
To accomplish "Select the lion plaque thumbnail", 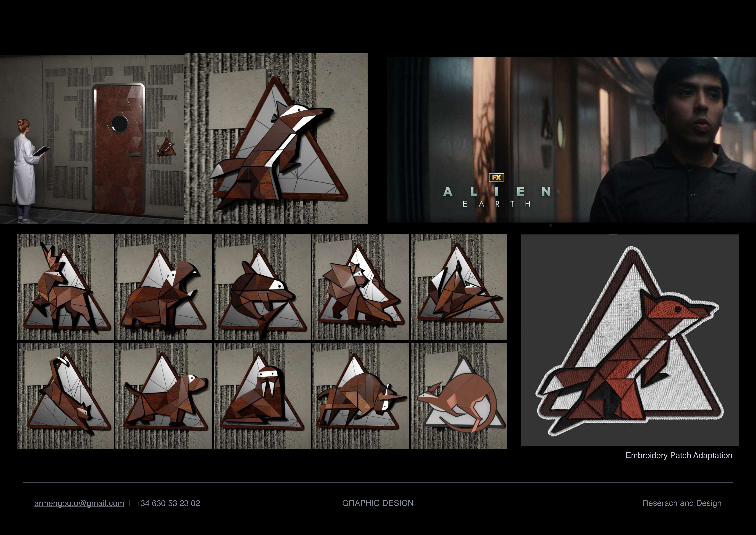I will 360,287.
